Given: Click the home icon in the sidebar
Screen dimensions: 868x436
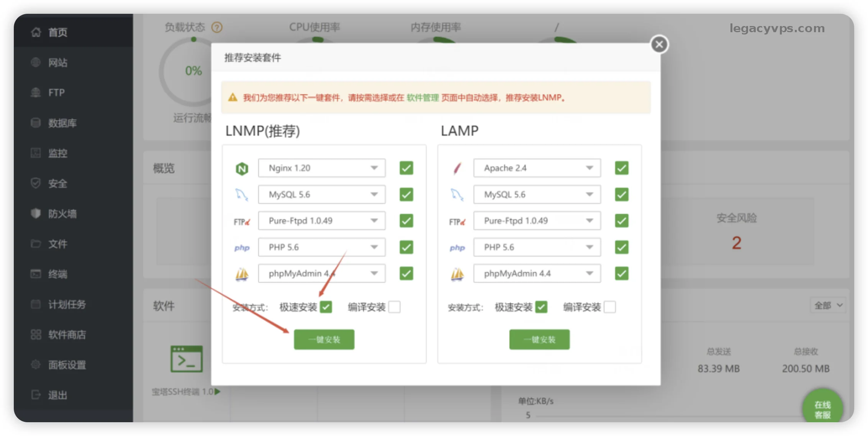Looking at the screenshot, I should [x=36, y=32].
